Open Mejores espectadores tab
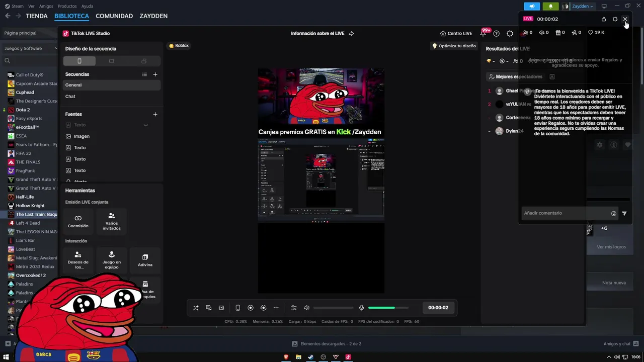644x362 pixels. [515, 77]
